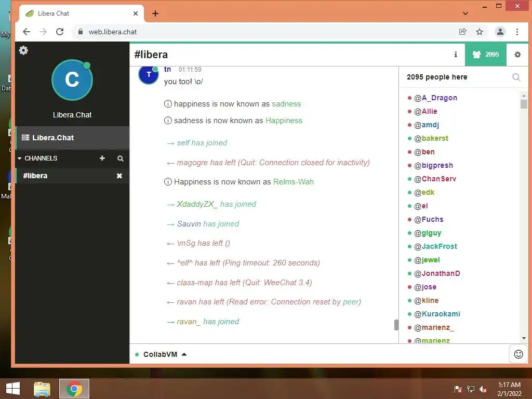Click user @kline in nicklist

pos(426,301)
